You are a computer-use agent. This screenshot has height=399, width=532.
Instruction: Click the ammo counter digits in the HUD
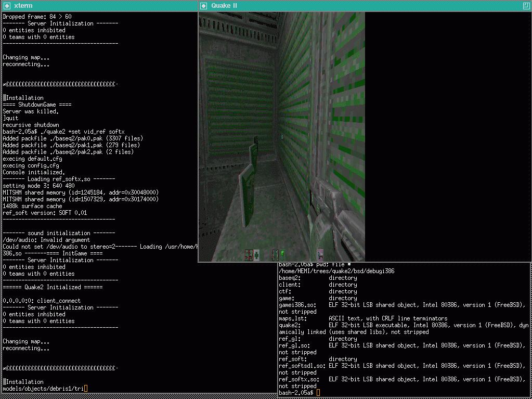point(275,254)
